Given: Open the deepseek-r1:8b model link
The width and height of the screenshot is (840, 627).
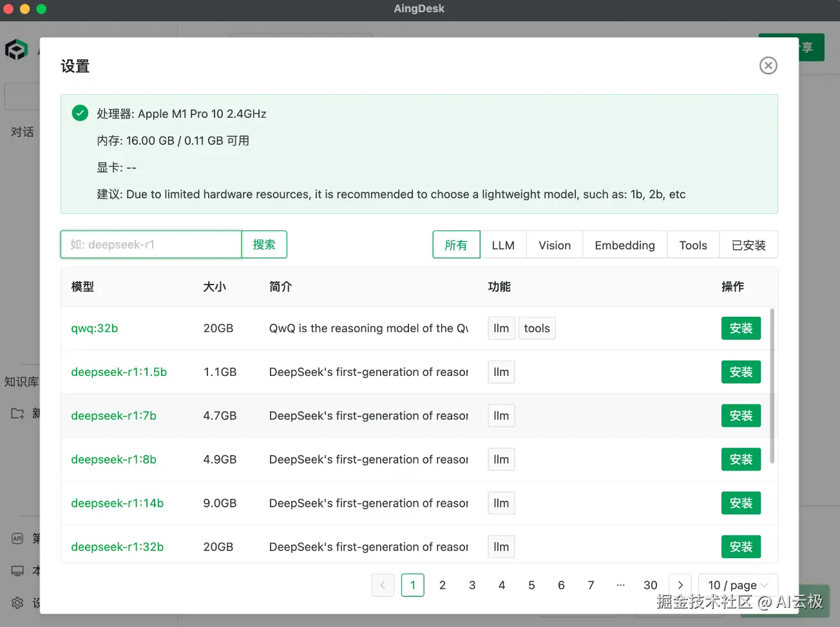Looking at the screenshot, I should click(x=114, y=460).
